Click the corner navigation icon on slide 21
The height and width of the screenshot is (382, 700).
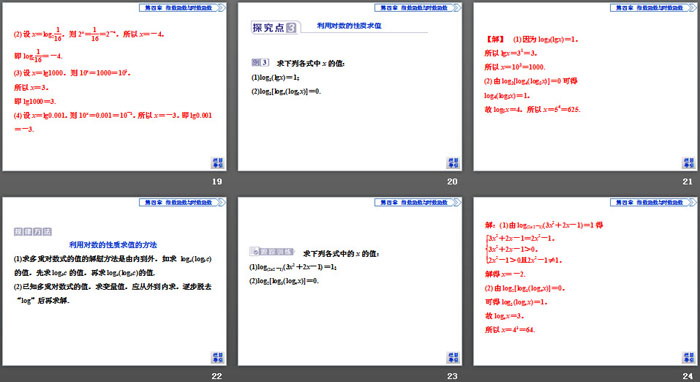tap(689, 162)
